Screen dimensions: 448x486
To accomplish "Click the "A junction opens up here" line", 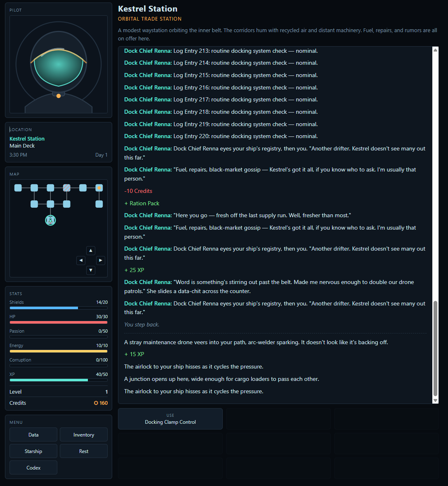I will click(x=222, y=379).
